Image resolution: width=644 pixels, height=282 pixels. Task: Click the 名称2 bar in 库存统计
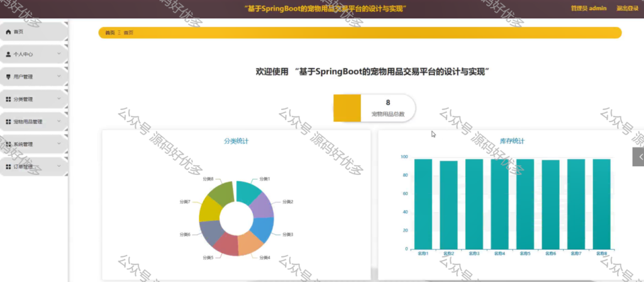click(448, 205)
